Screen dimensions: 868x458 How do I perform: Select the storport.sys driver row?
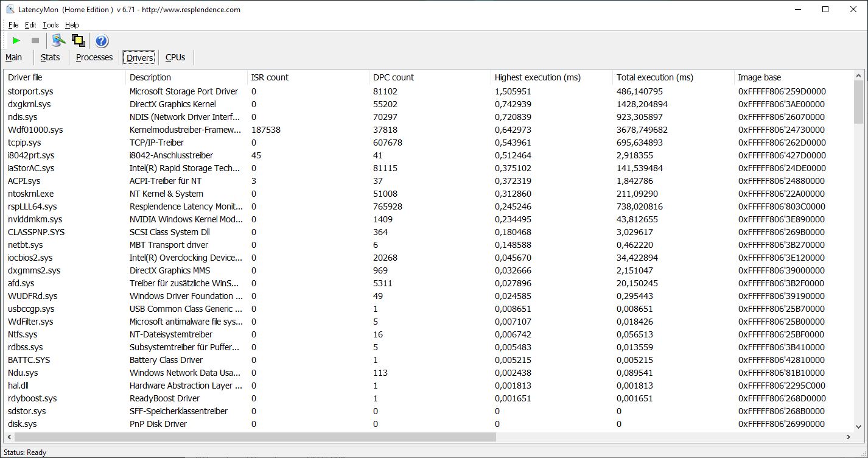(429, 91)
